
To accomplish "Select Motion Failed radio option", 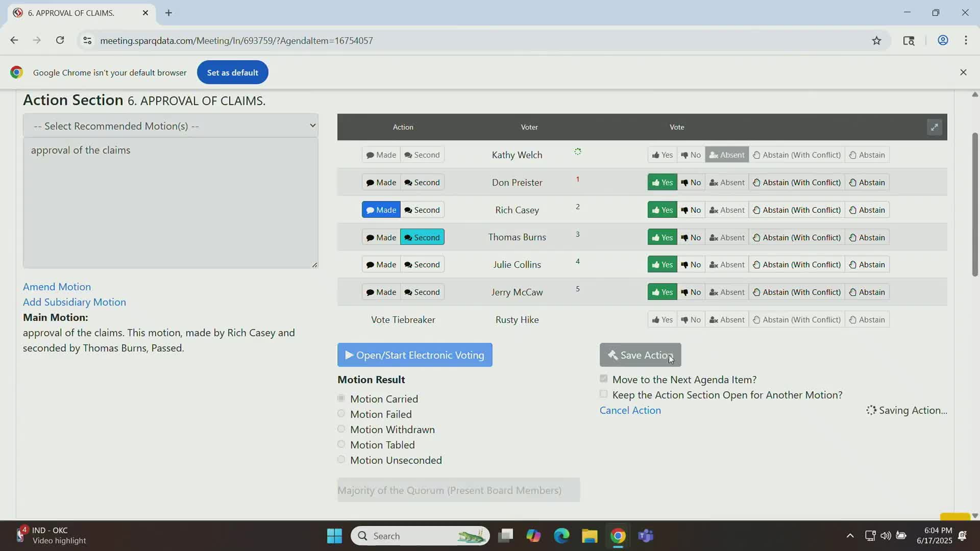I will (341, 414).
